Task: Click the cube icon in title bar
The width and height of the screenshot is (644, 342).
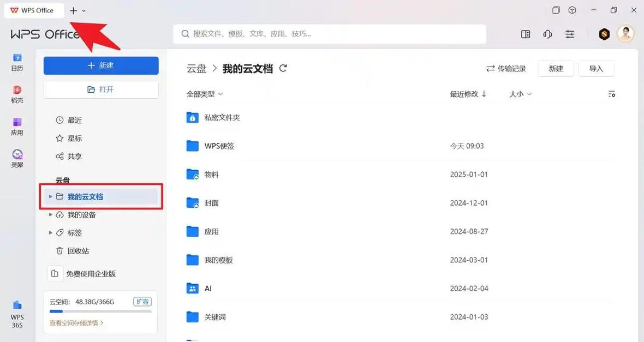Action: (x=572, y=10)
